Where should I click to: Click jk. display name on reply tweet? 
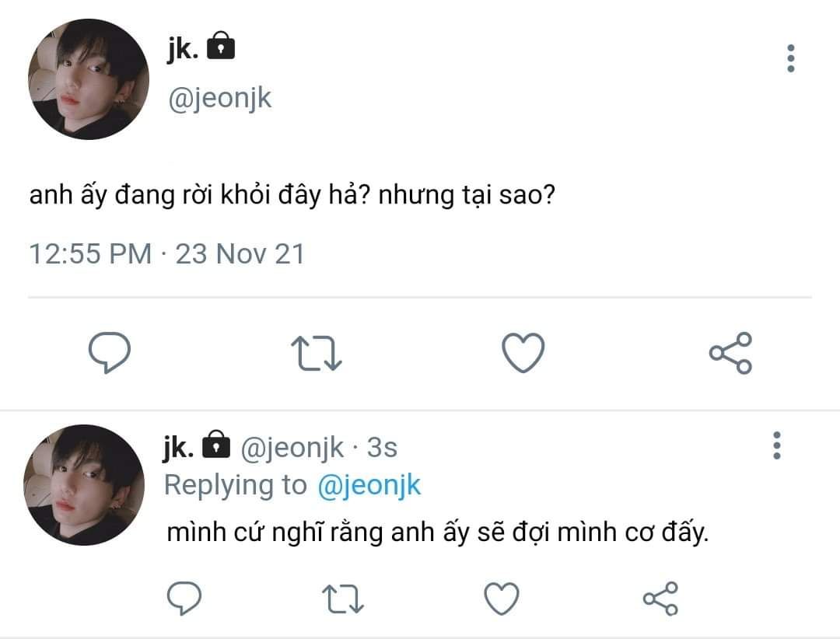tap(178, 447)
